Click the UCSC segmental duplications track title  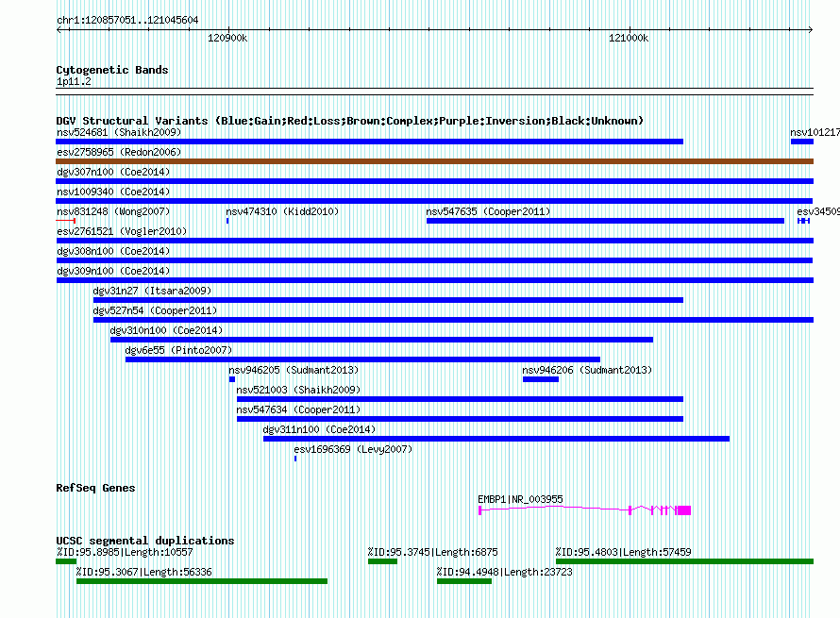click(145, 541)
